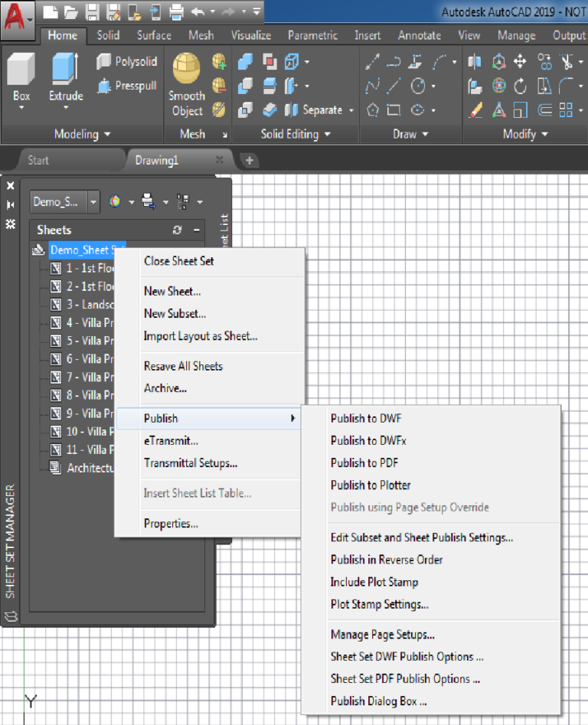Screen dimensions: 588x725
Task: Select Sheet Set PDF Publish Options
Action: click(406, 679)
